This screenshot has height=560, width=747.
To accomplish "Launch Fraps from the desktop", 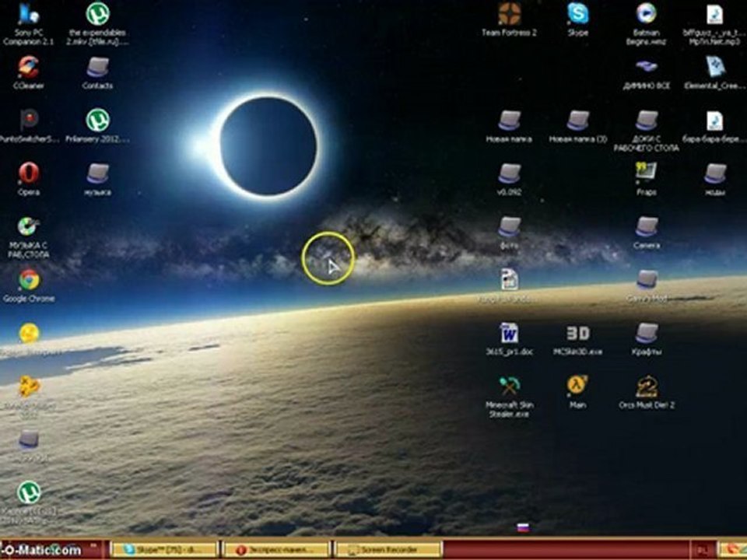I will tap(647, 173).
